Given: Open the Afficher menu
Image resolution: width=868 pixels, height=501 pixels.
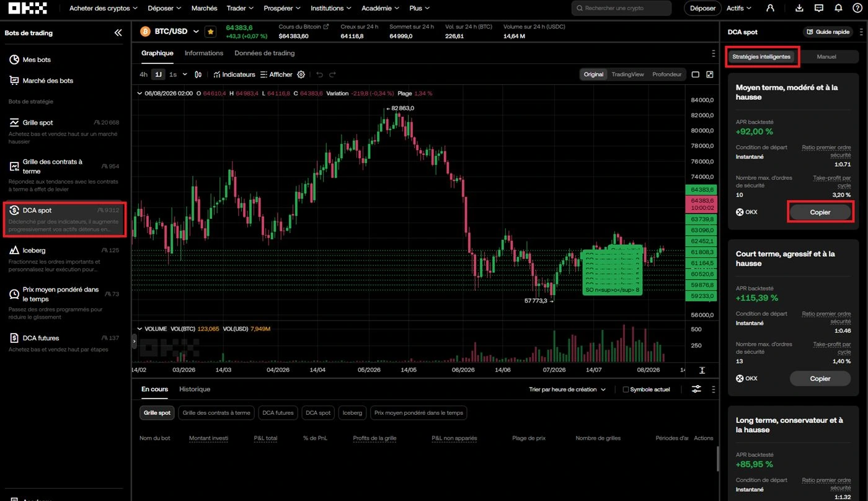Looking at the screenshot, I should 276,74.
